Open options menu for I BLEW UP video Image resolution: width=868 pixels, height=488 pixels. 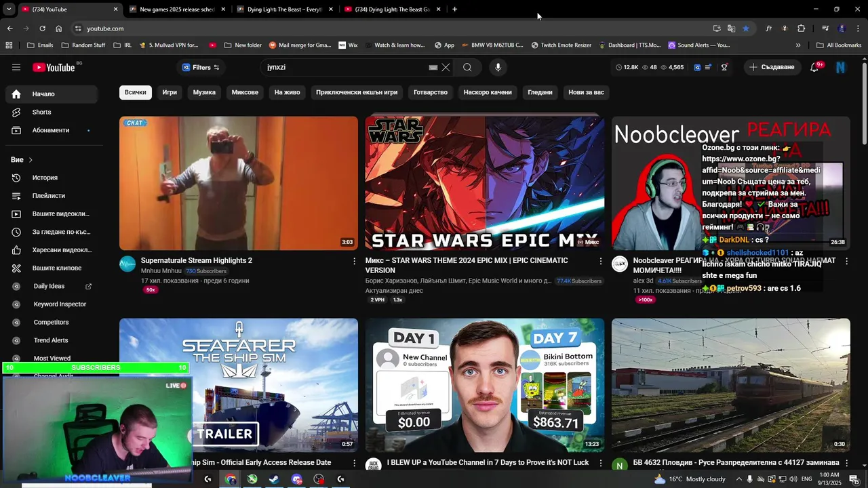coord(600,463)
